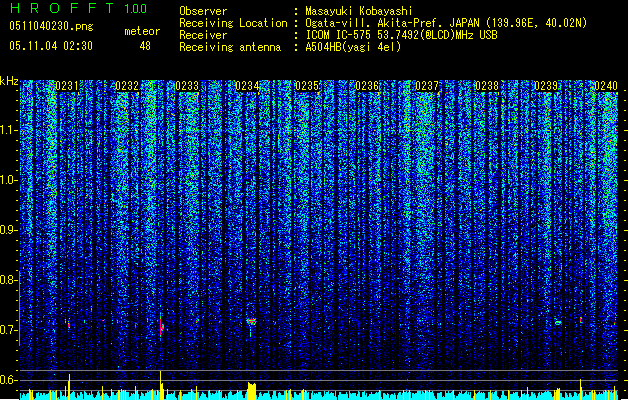Click the Observer label
Screen dimensions: 629x400
[x=203, y=11]
